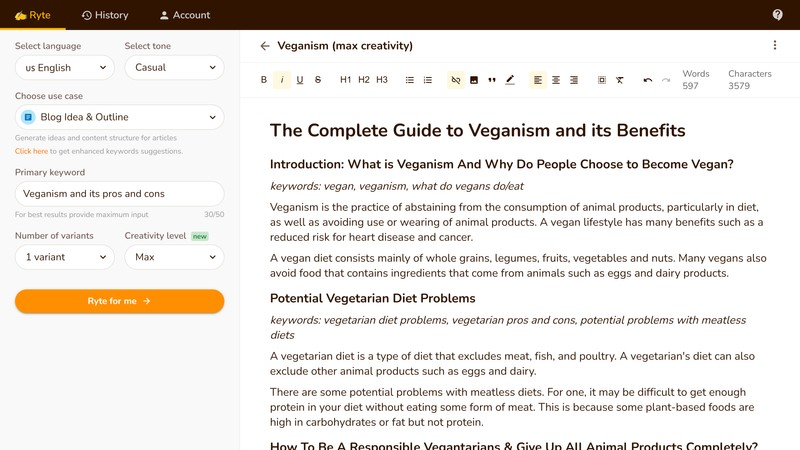Toggle underline formatting
The image size is (800, 450).
click(300, 80)
